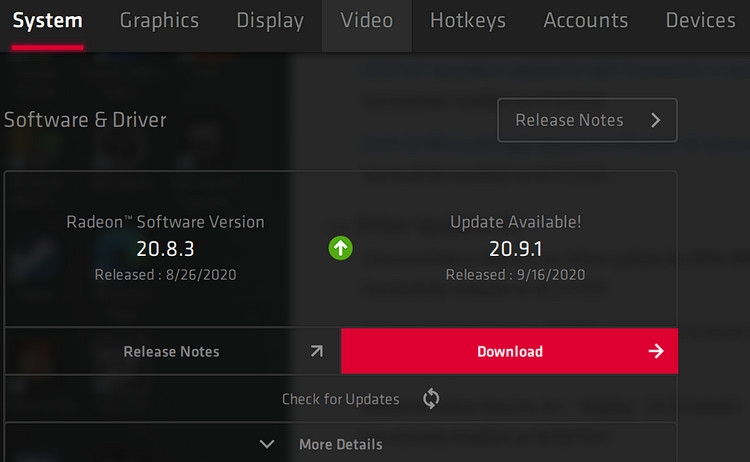The width and height of the screenshot is (750, 462).
Task: Open the Accounts tab
Action: tap(586, 21)
